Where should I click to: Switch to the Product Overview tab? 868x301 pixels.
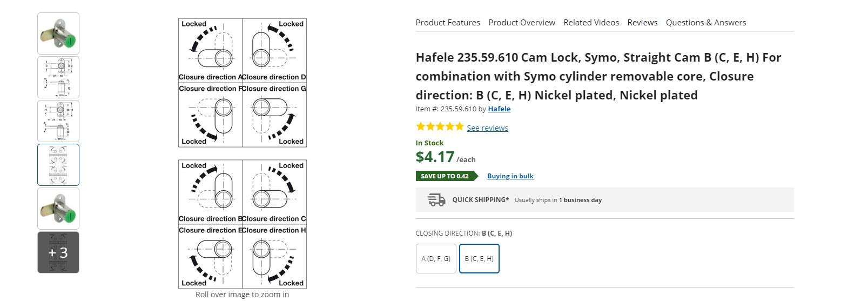click(x=522, y=23)
